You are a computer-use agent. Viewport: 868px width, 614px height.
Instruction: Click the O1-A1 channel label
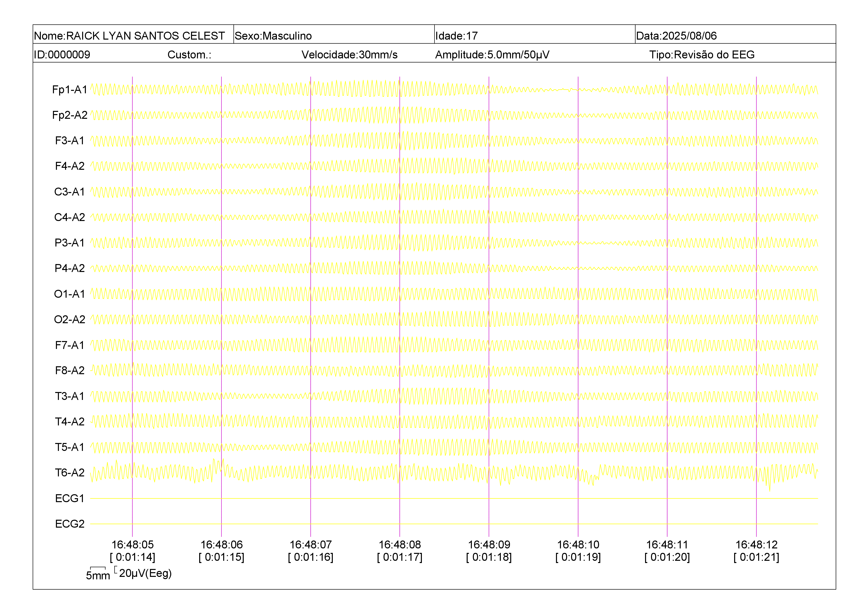click(70, 294)
